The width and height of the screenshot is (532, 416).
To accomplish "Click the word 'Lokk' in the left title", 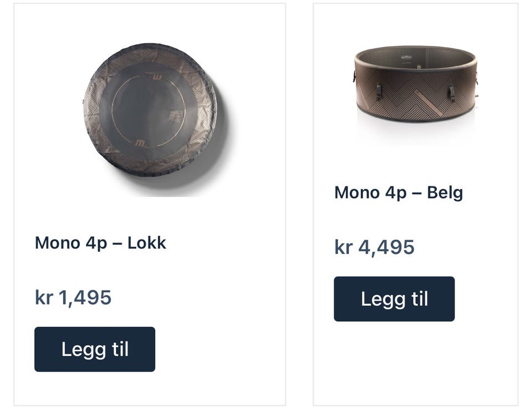I will (147, 243).
